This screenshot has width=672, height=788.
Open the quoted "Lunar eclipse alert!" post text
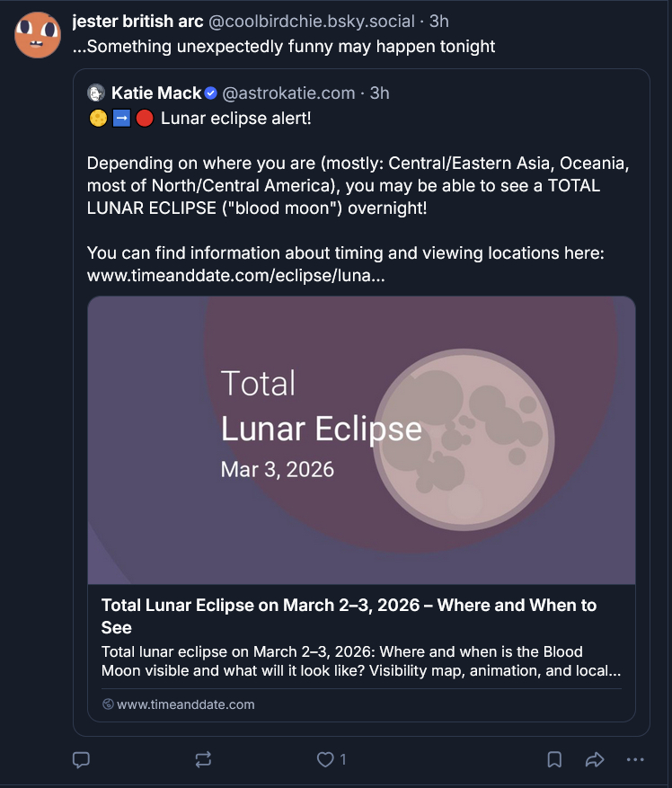coord(235,118)
